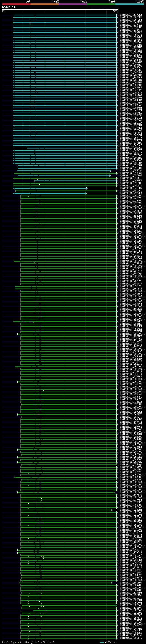
Task: Click hit UniRef100_B9RD31
Action: (131, 170)
